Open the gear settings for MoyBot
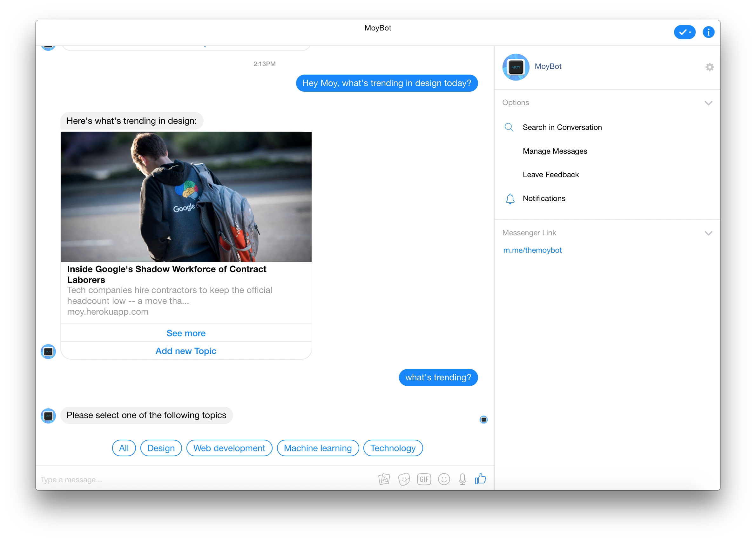756x541 pixels. tap(709, 67)
